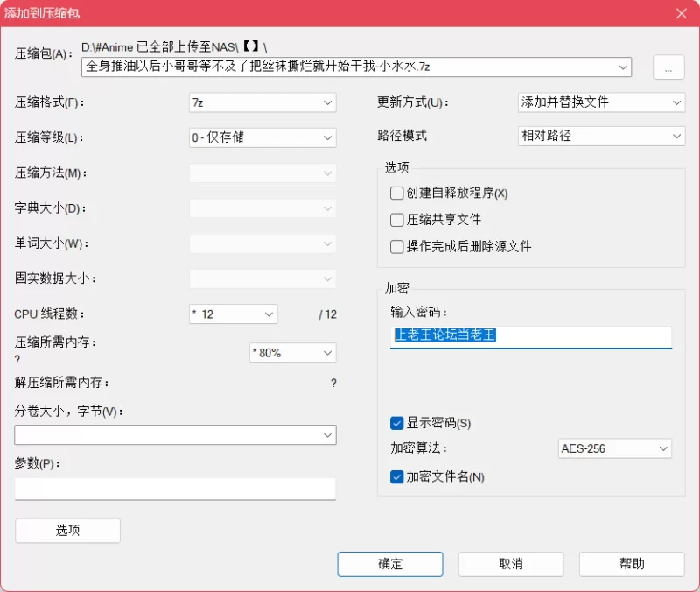Open the 压缩格式 7z dropdown
The height and width of the screenshot is (592, 700).
pos(262,102)
